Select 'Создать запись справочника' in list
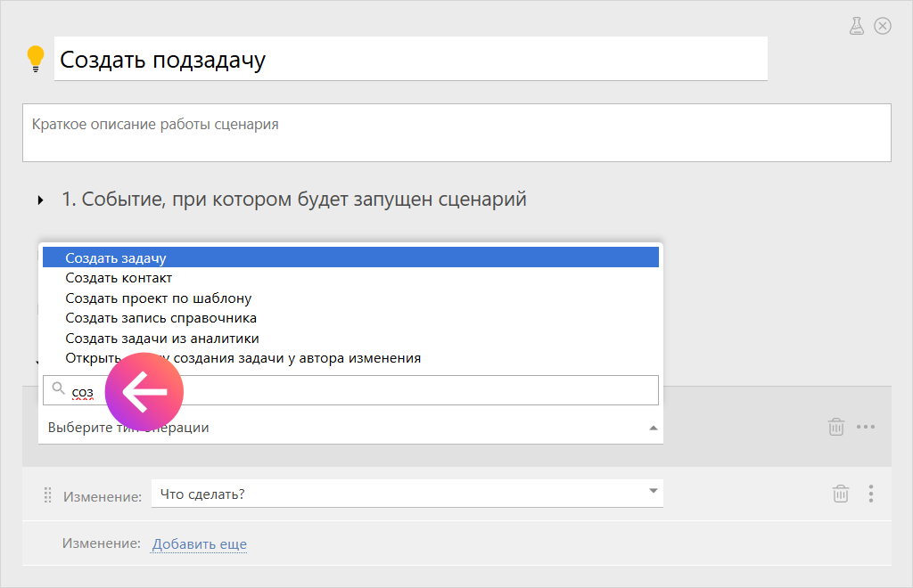Image resolution: width=913 pixels, height=588 pixels. pos(160,318)
